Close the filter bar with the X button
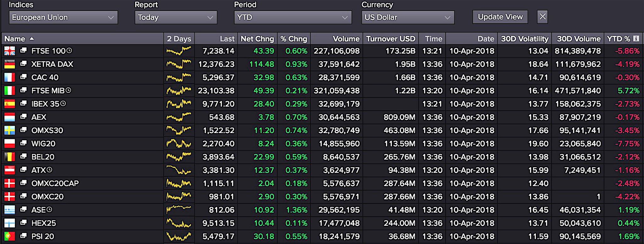The width and height of the screenshot is (644, 244). [542, 17]
